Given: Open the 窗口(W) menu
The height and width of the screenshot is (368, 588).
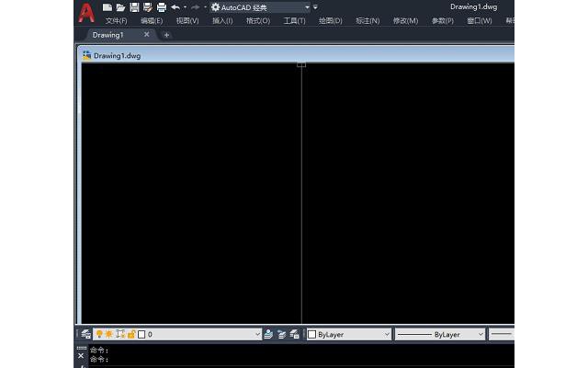Looking at the screenshot, I should (x=480, y=20).
